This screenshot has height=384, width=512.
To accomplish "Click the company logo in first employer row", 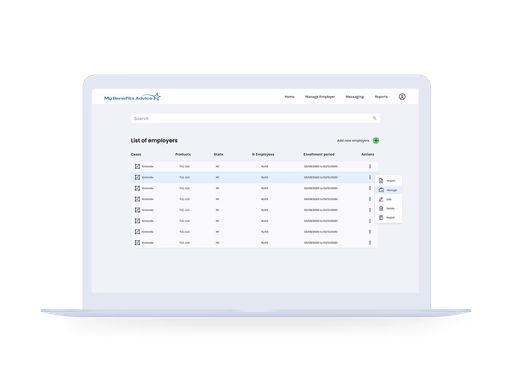I will tap(137, 166).
